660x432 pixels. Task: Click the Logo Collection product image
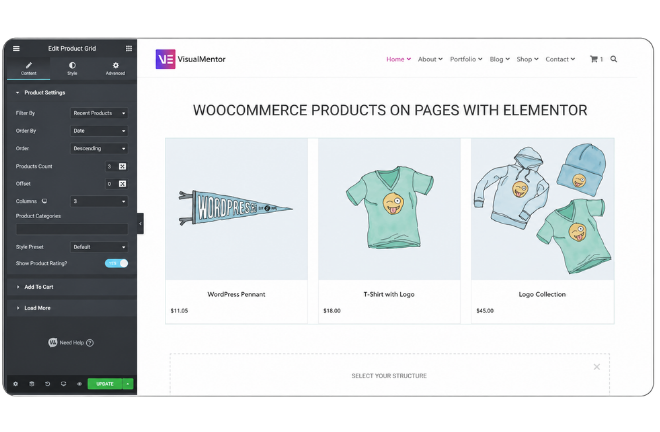(x=543, y=209)
